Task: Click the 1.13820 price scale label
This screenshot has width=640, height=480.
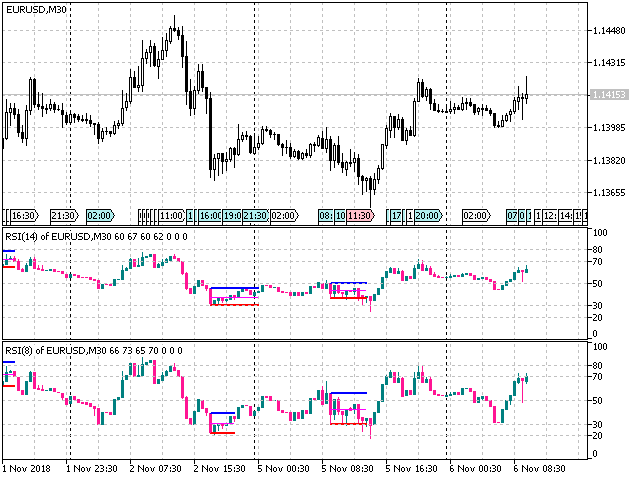Action: point(609,160)
